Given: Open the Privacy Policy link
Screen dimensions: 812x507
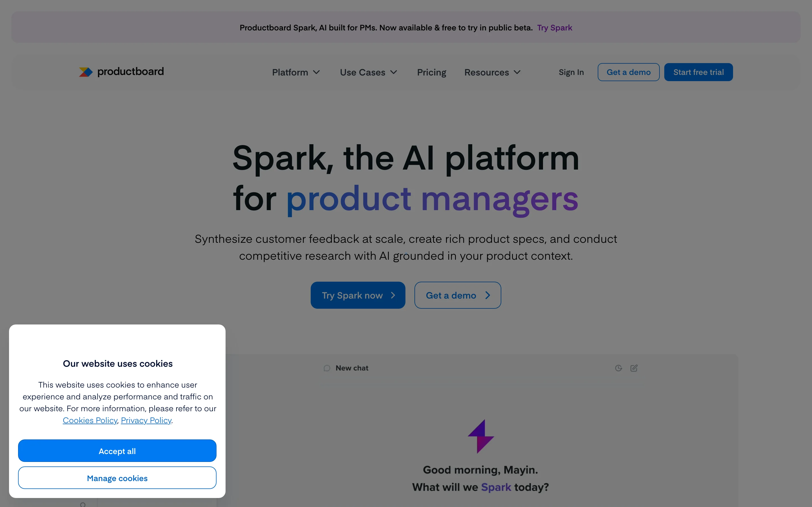Looking at the screenshot, I should tap(146, 420).
